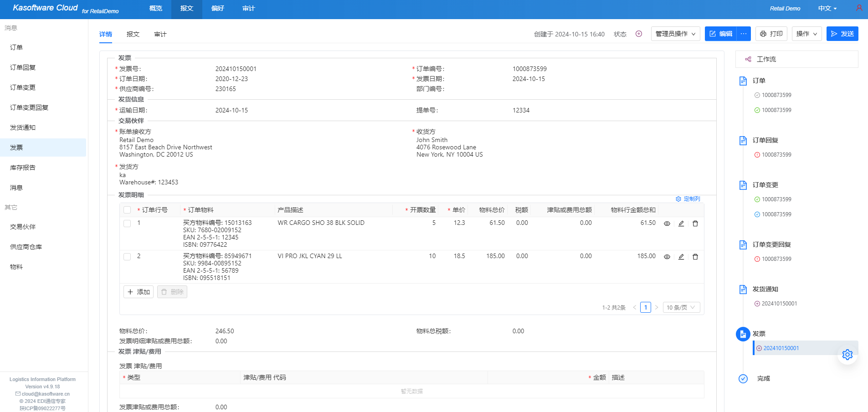Screen dimensions: 868x412
Task: Select the checkbox for order line 1
Action: coord(127,224)
